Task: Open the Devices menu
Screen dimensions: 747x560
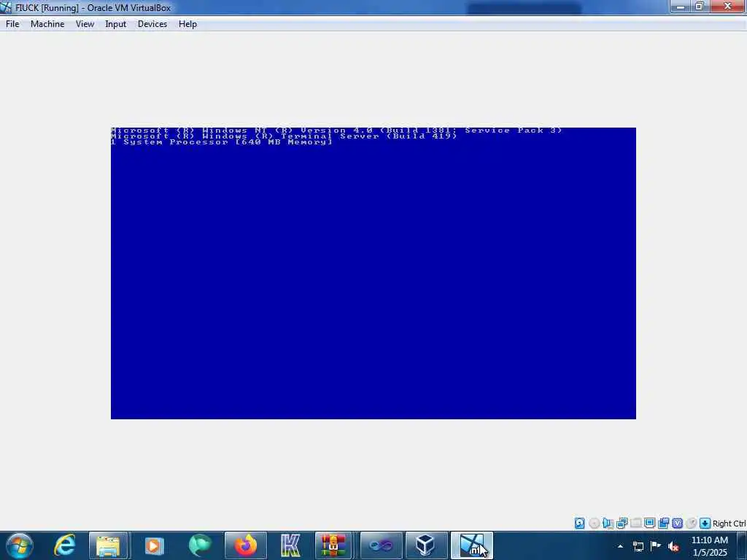Action: coord(152,24)
